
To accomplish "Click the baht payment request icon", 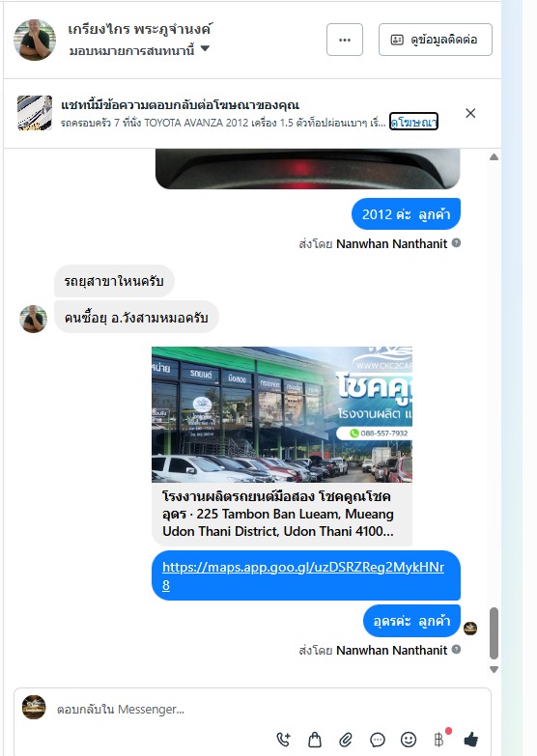I will pos(439,740).
